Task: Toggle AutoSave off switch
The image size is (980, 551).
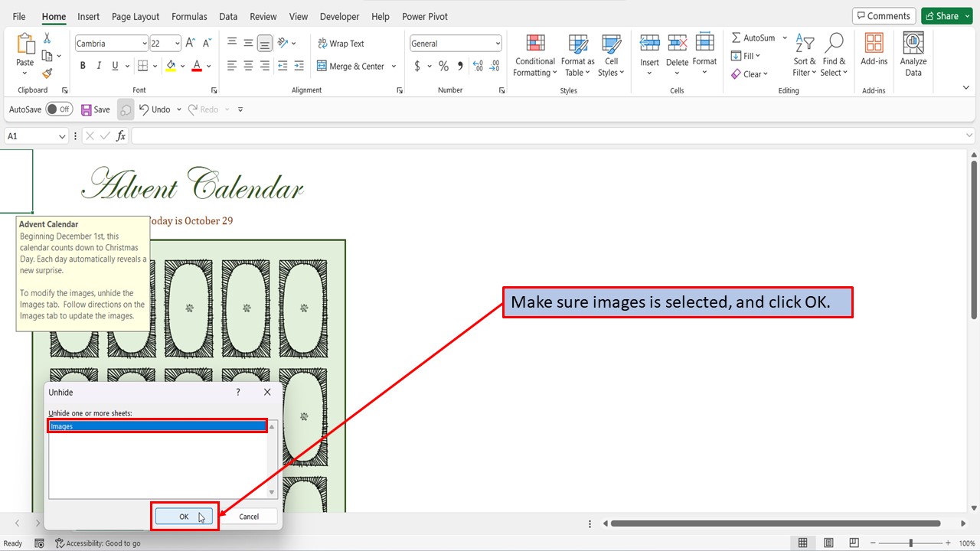Action: tap(59, 109)
